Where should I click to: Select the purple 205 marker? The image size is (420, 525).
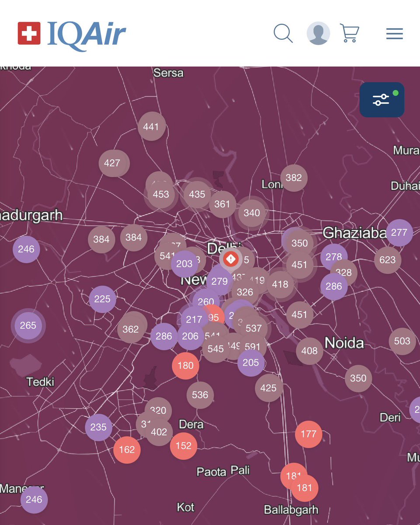pos(251,363)
